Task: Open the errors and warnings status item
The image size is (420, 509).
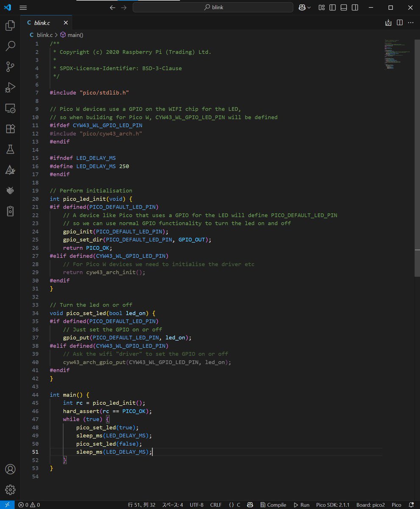Action: [x=29, y=505]
